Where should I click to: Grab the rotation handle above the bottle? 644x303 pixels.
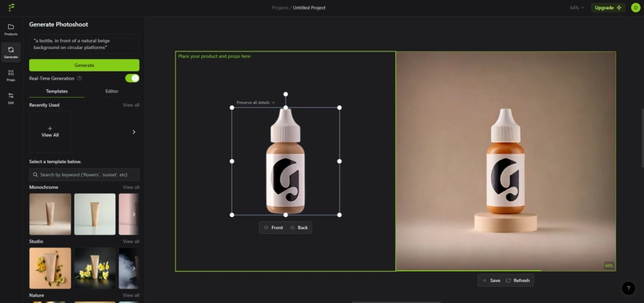click(286, 94)
